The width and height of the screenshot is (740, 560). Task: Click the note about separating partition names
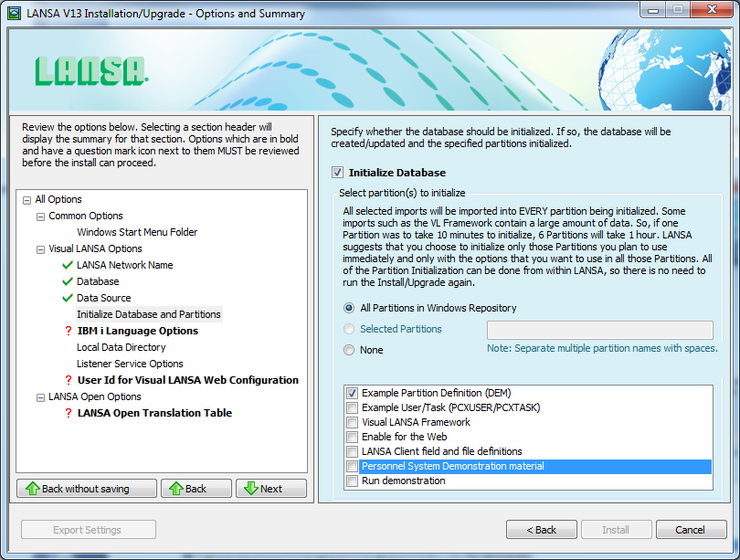click(602, 349)
